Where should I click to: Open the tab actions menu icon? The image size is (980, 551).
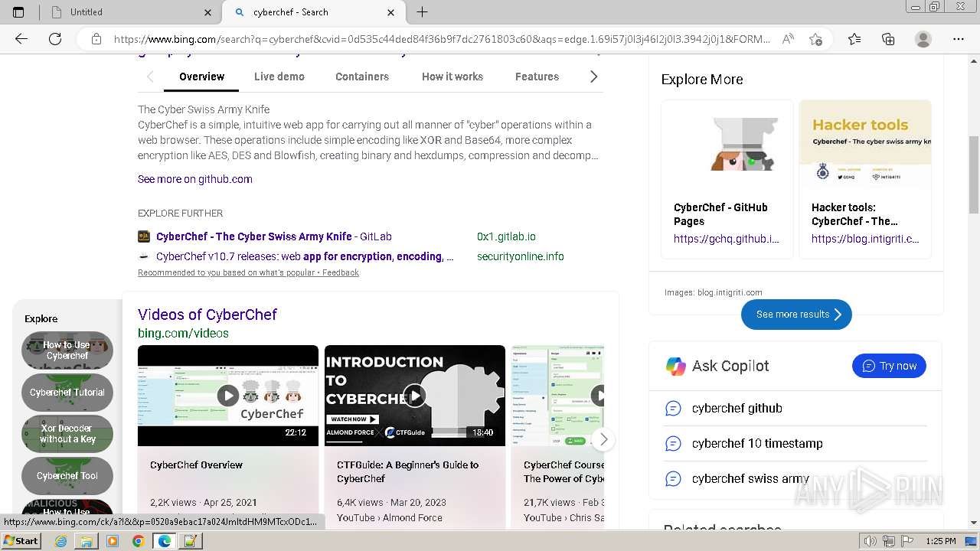[x=18, y=12]
